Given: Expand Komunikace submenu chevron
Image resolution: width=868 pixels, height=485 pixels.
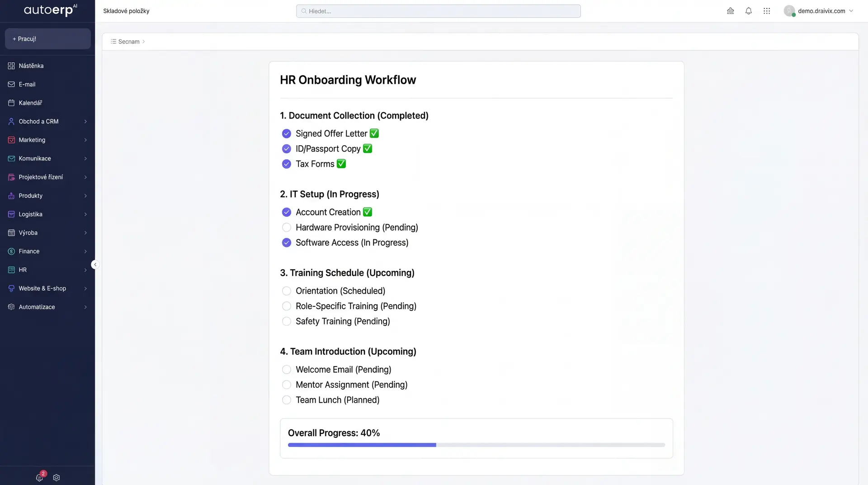Looking at the screenshot, I should [x=85, y=159].
